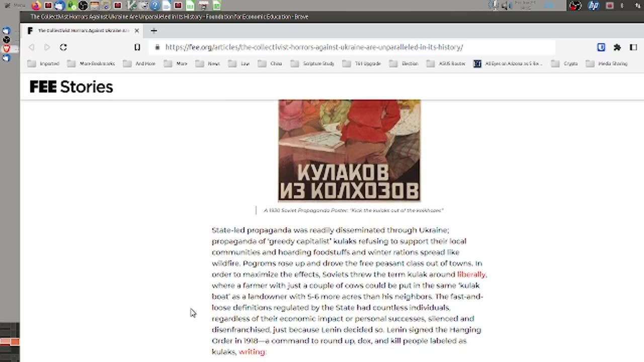Open Thunderbird mail icon in top panel
Image resolution: width=644 pixels, height=362 pixels.
[60, 6]
